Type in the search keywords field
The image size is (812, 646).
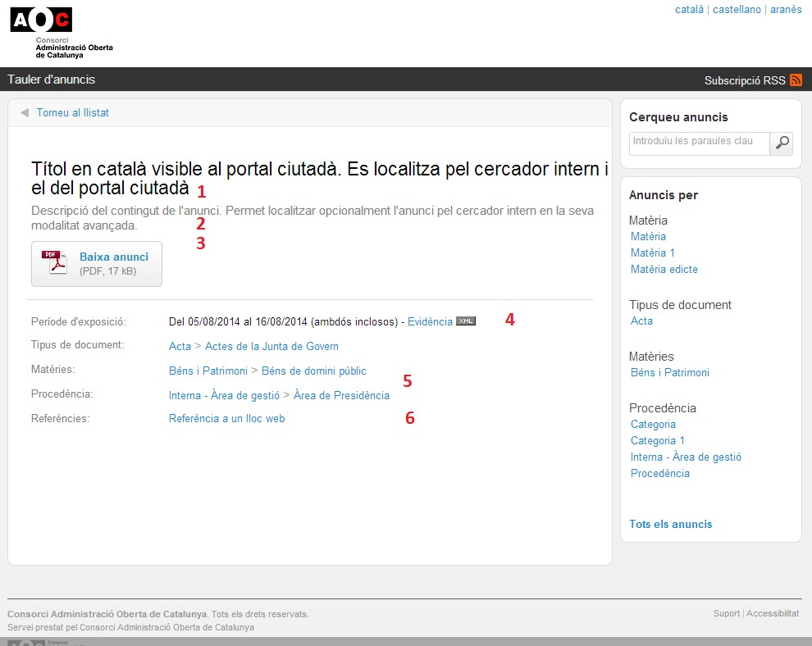click(x=699, y=143)
